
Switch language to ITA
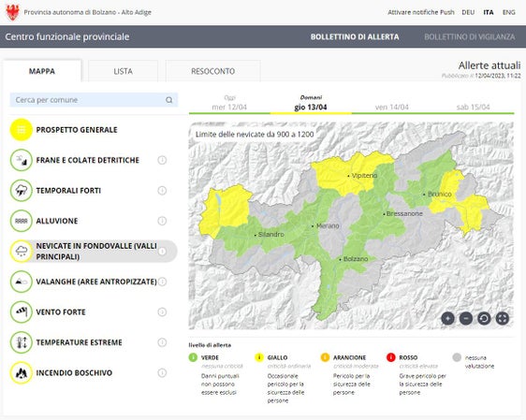pos(489,12)
